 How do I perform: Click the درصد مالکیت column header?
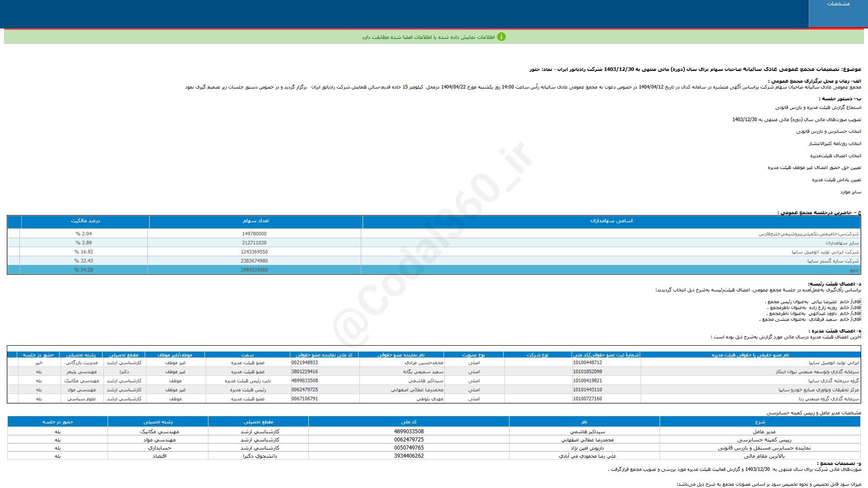pyautogui.click(x=85, y=221)
